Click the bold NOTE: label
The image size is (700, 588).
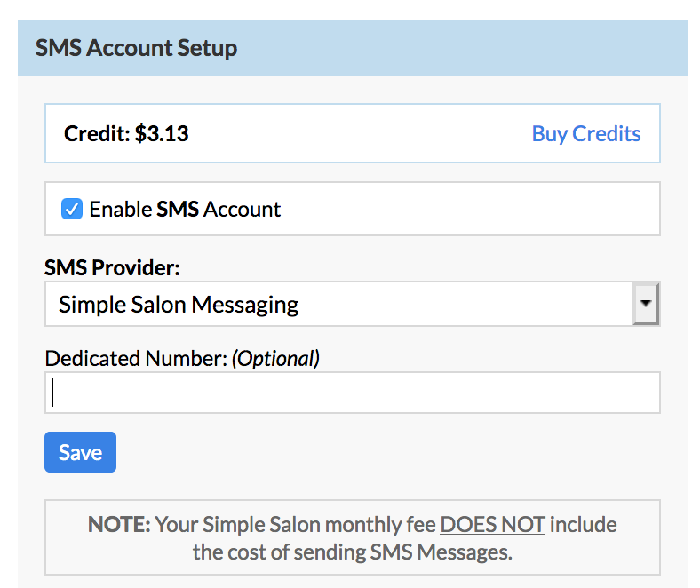pos(119,524)
